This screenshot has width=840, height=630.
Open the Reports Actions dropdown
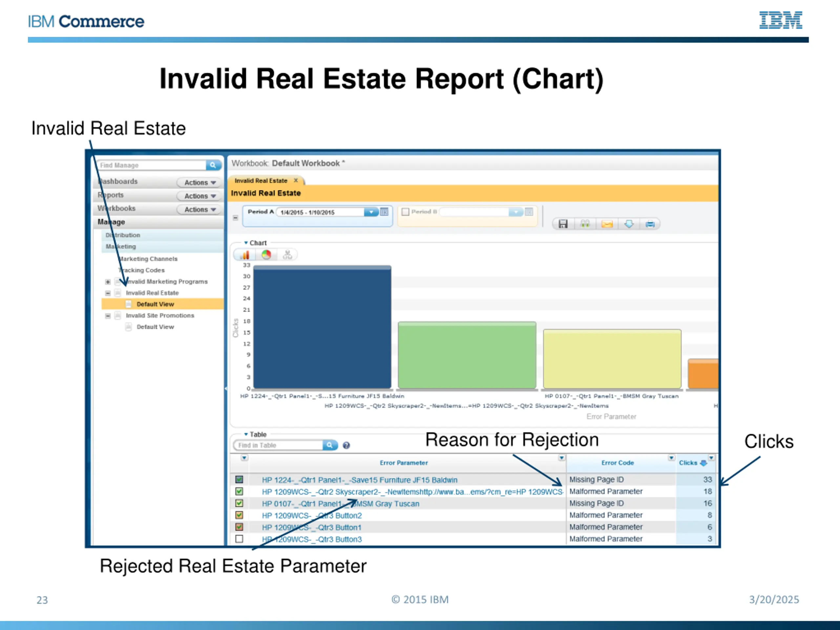(x=200, y=196)
